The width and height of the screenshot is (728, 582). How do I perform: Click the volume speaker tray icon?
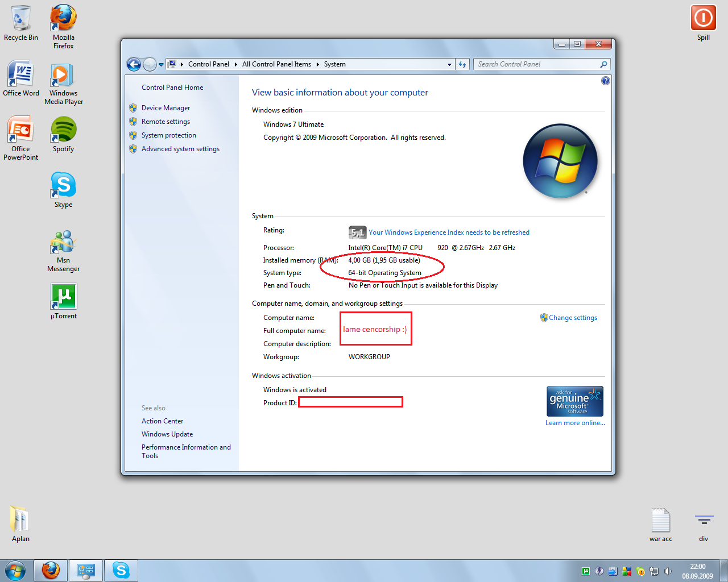[x=668, y=571]
